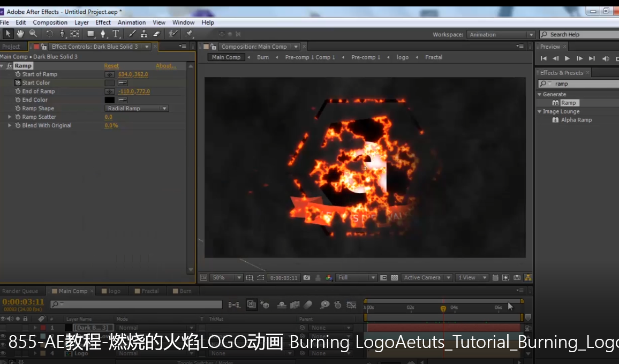Collapse the Image Lounge category
Viewport: 619px width, 364px height.
point(540,112)
